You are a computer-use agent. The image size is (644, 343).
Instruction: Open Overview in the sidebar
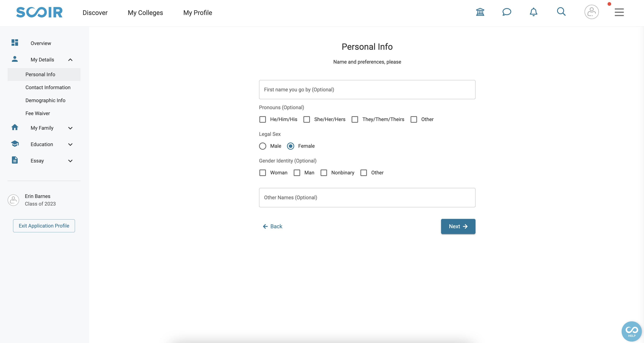[x=41, y=43]
